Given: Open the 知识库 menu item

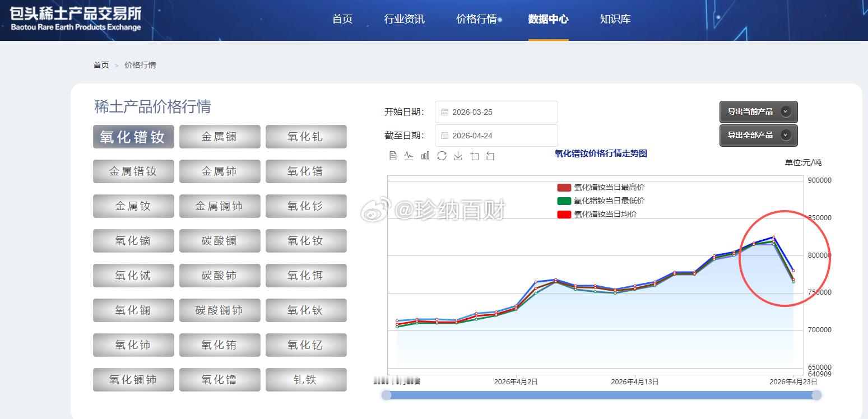Looking at the screenshot, I should [x=615, y=18].
